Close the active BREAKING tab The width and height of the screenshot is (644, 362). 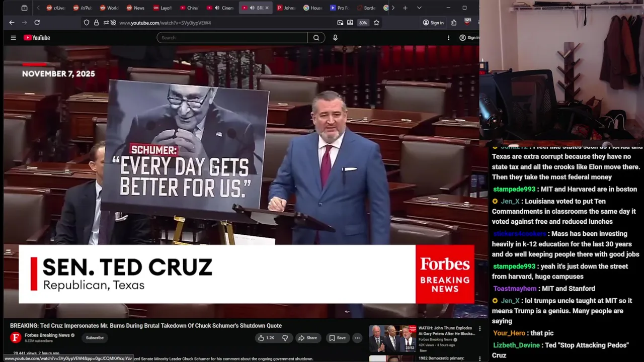coord(267,8)
